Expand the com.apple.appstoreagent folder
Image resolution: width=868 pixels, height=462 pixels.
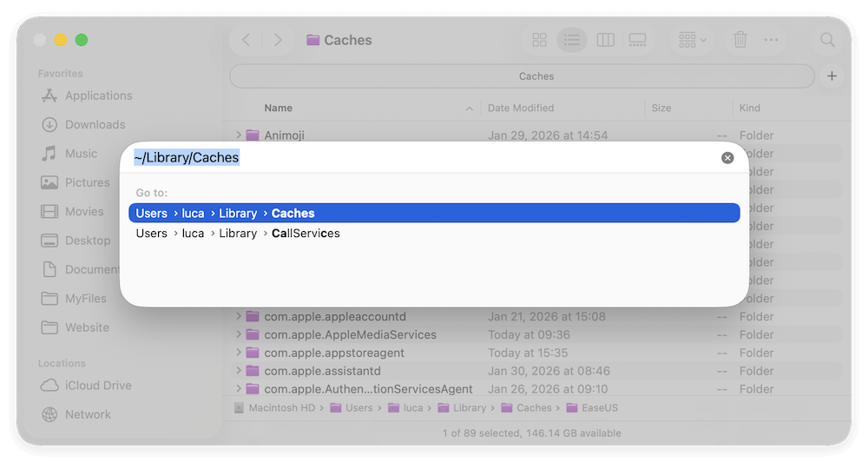238,353
